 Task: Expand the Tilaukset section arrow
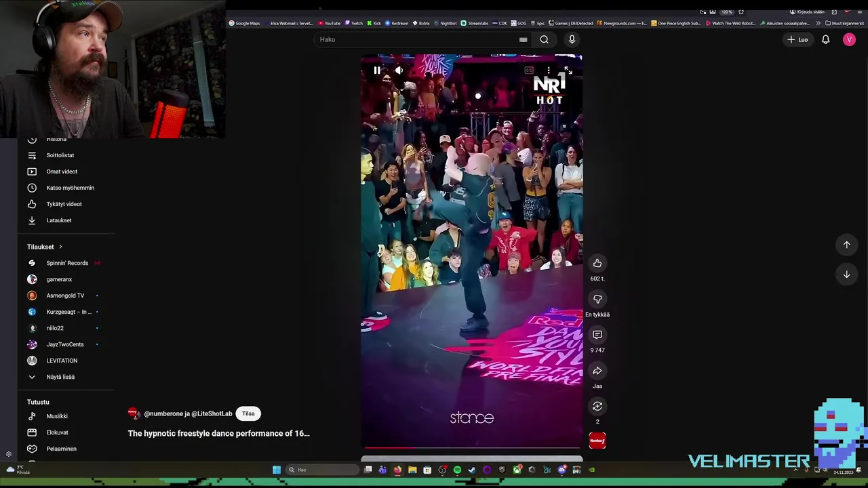(60, 247)
